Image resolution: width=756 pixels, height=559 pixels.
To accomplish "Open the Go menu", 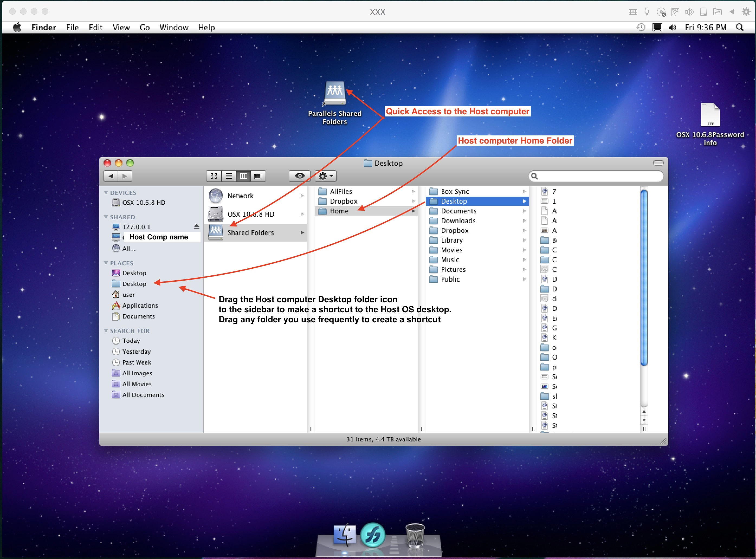I will click(x=145, y=27).
